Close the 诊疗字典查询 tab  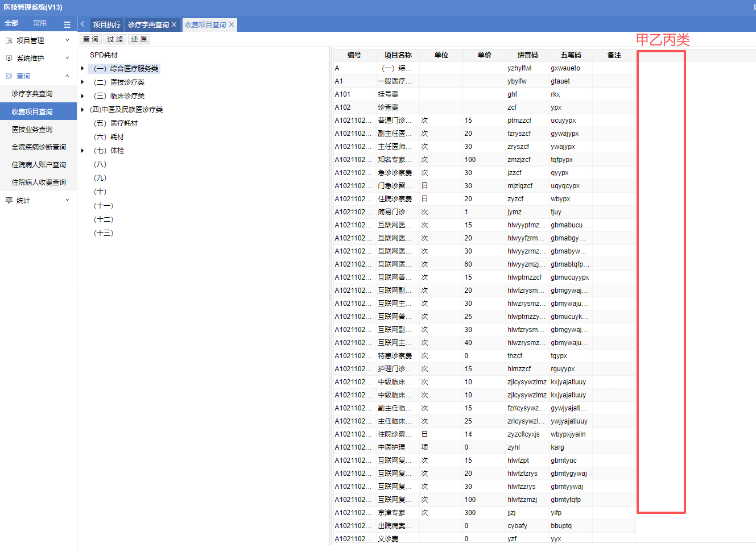(x=174, y=25)
